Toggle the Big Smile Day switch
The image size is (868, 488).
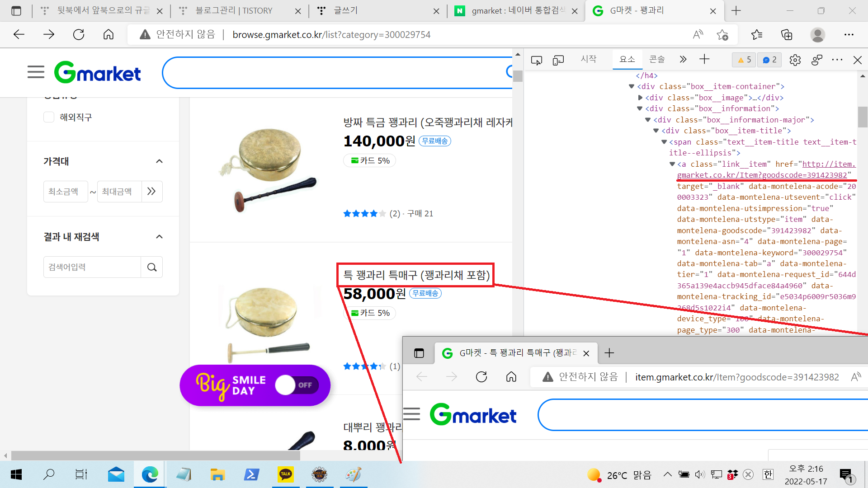point(297,385)
